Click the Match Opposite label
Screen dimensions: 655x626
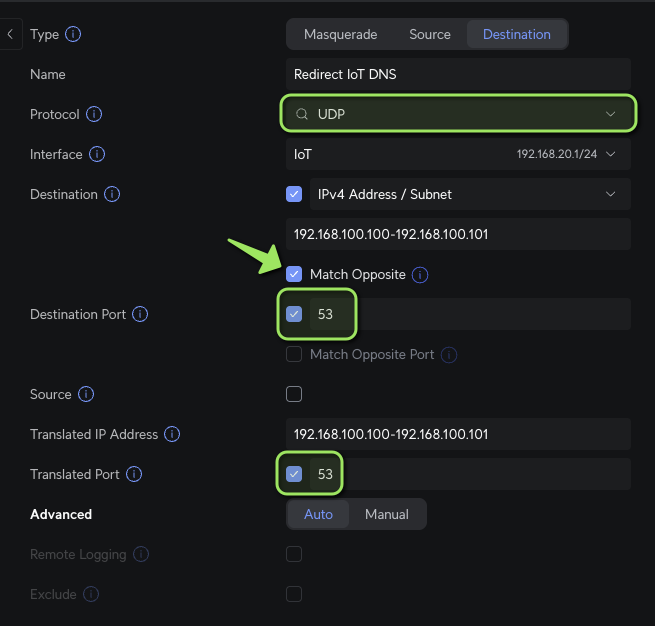click(358, 274)
